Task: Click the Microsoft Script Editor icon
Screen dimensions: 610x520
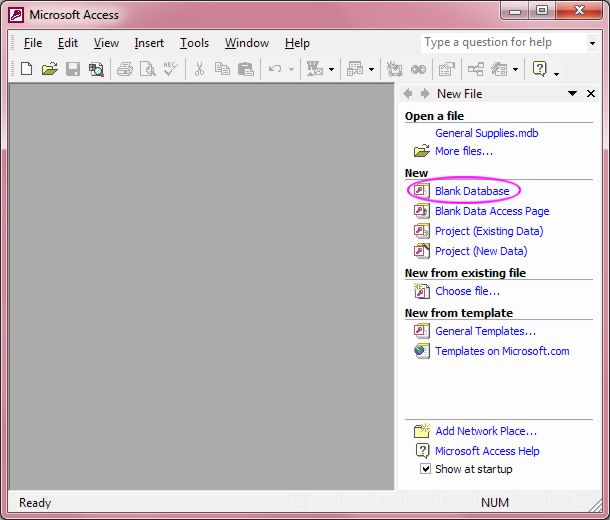Action: click(418, 70)
